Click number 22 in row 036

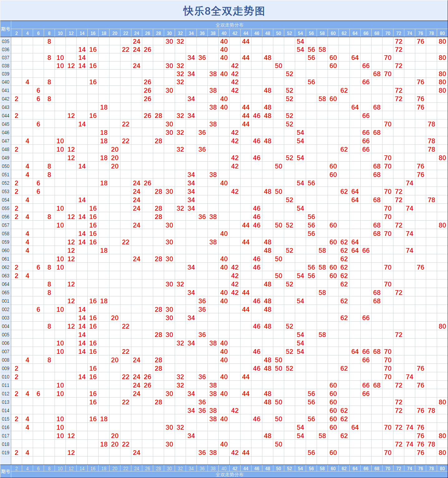tap(126, 49)
